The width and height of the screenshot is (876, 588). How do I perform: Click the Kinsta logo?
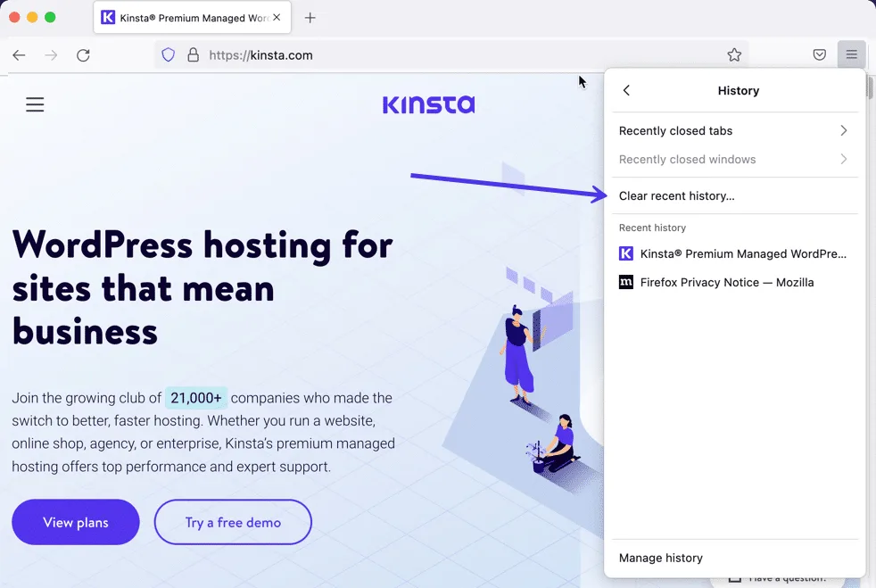click(x=428, y=104)
